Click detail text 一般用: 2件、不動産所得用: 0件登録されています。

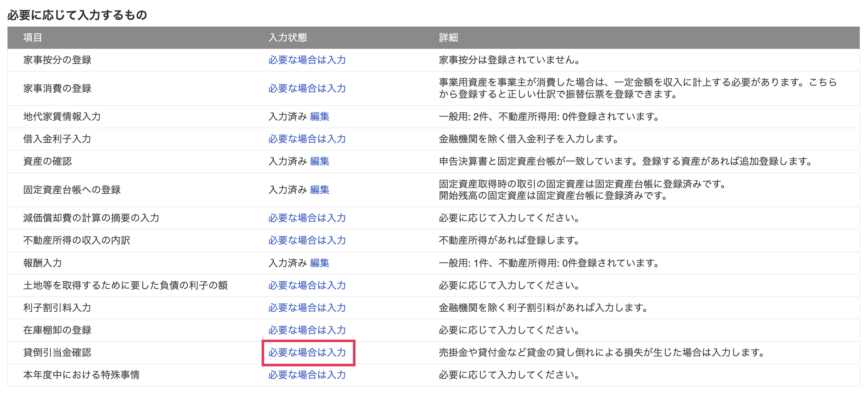(x=549, y=117)
